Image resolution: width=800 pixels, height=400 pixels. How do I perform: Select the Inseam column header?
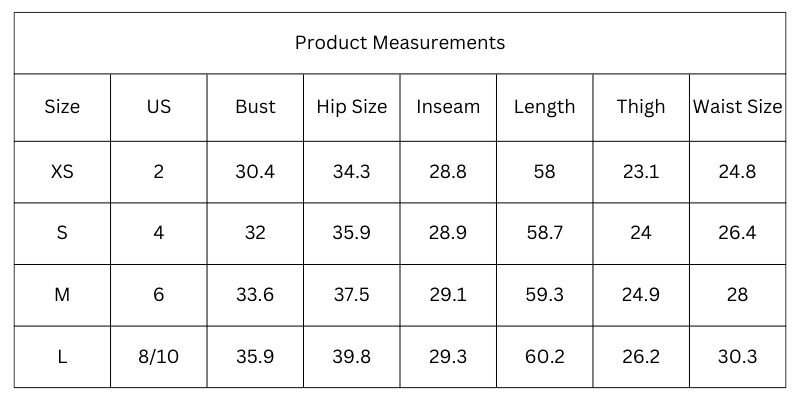point(448,107)
